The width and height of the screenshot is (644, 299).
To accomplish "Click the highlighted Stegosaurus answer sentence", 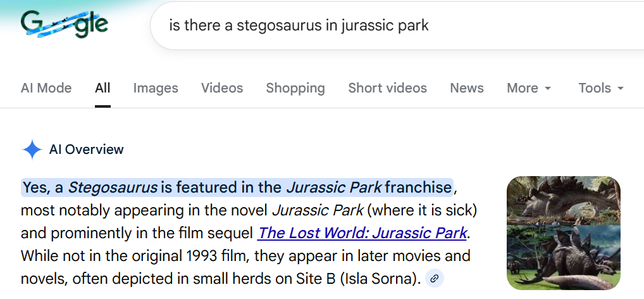I will pyautogui.click(x=237, y=188).
